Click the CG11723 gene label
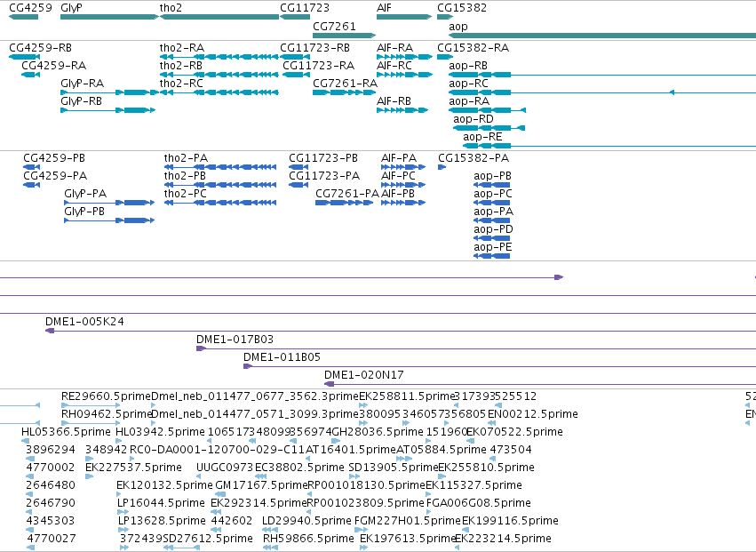Image resolution: width=756 pixels, height=552 pixels. (x=305, y=8)
